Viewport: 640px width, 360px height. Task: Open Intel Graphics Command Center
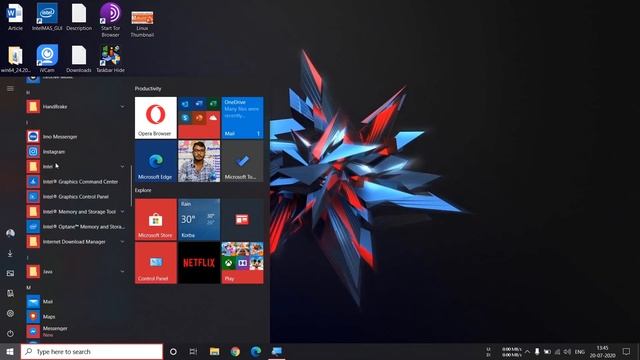pos(76,182)
